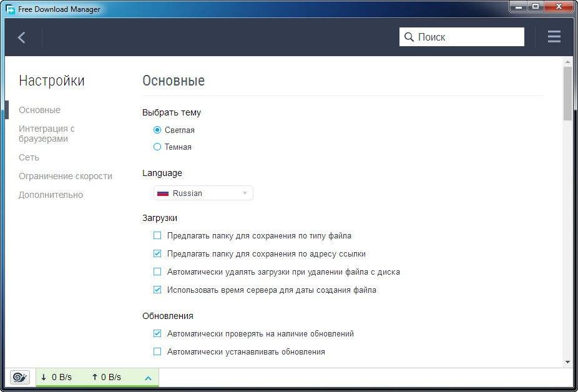Minimize the Free Download Manager window
Image resolution: width=578 pixels, height=392 pixels.
pos(518,6)
